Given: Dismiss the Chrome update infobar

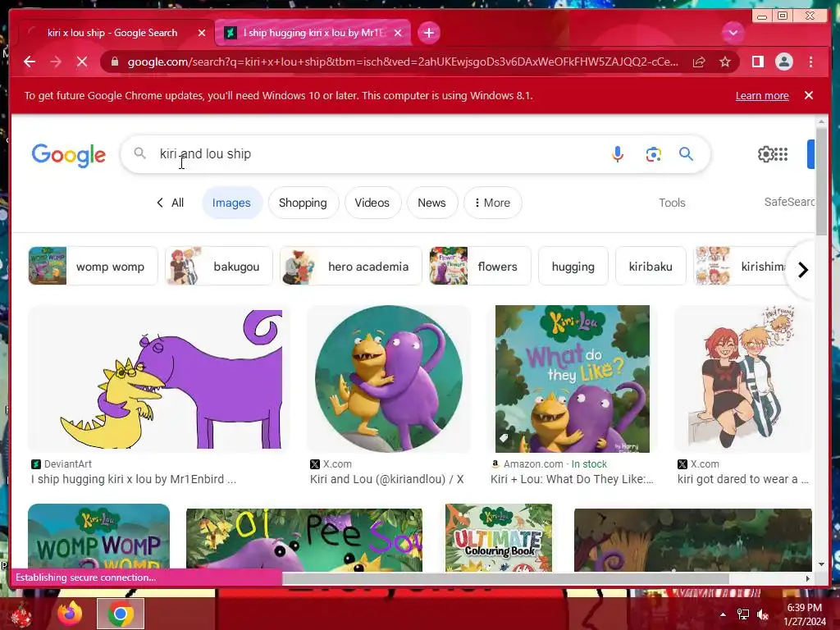Looking at the screenshot, I should tap(808, 95).
